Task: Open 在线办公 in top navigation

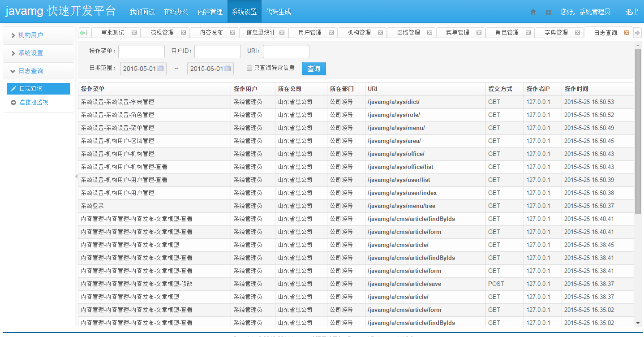Action: pyautogui.click(x=176, y=12)
